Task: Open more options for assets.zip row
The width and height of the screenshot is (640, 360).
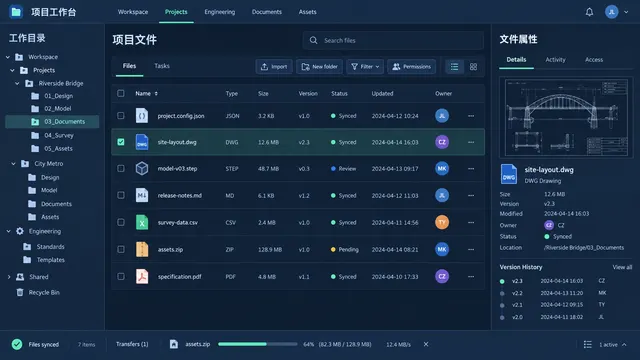Action: click(x=471, y=249)
